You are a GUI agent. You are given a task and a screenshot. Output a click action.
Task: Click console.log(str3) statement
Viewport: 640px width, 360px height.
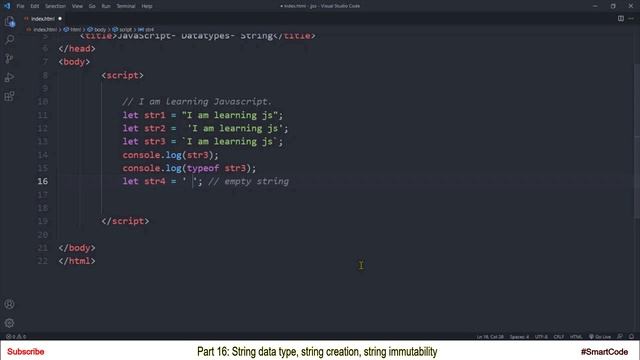pyautogui.click(x=171, y=155)
